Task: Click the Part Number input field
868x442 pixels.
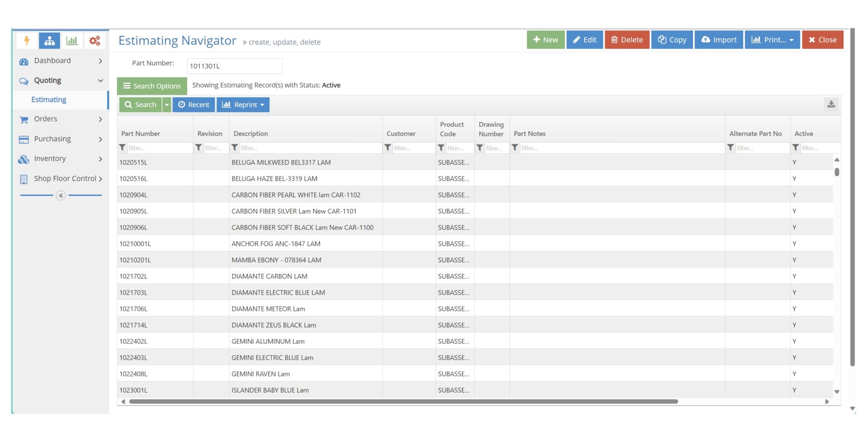Action: (234, 66)
